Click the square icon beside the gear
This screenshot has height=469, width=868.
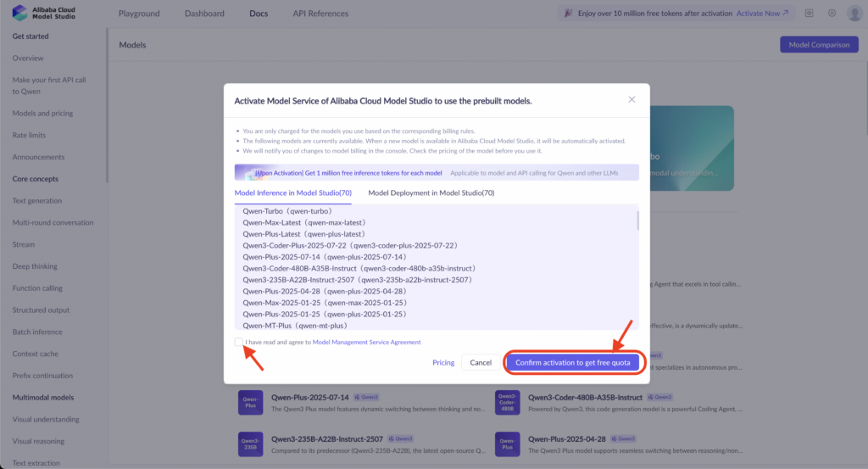click(x=810, y=13)
